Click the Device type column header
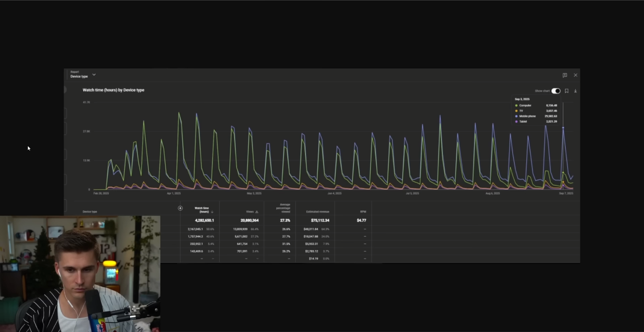This screenshot has height=332, width=644. pos(90,212)
